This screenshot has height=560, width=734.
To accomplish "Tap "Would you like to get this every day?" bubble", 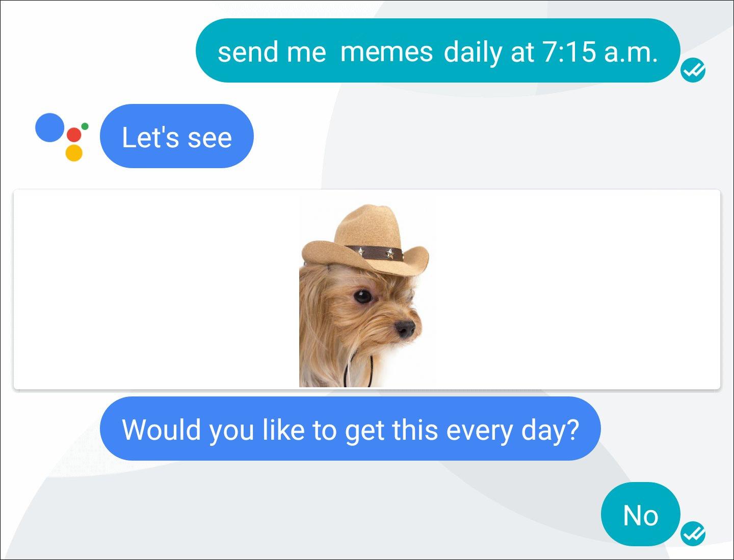I will pos(350,429).
